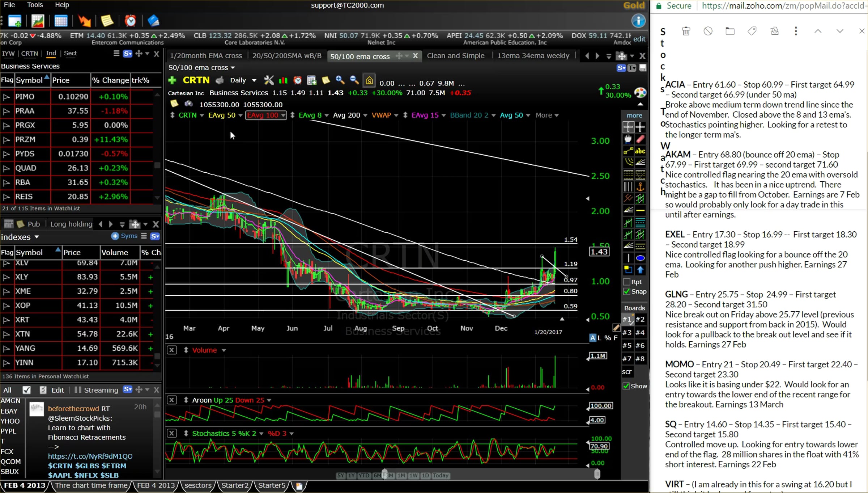Click the folder icon in Zoho mail
The height and width of the screenshot is (493, 868).
(x=730, y=31)
